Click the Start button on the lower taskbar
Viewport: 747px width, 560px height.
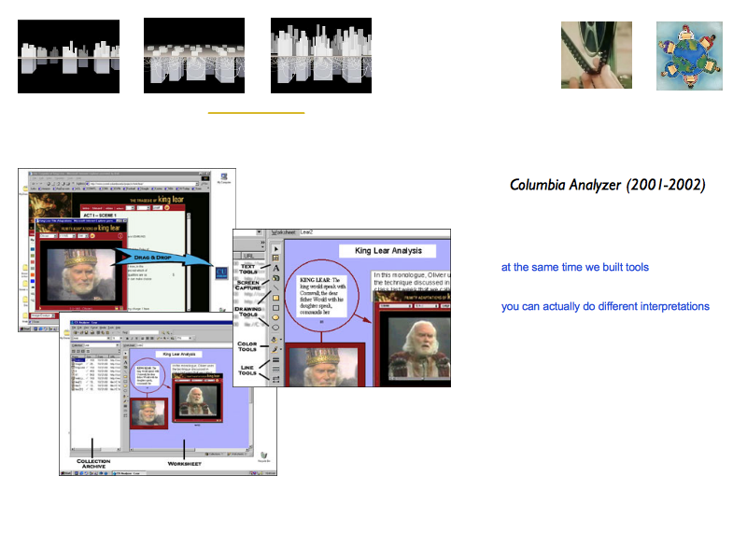tap(66, 473)
